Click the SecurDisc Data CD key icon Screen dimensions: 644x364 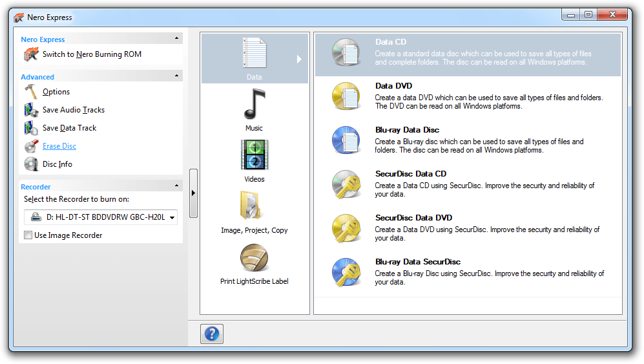(346, 184)
